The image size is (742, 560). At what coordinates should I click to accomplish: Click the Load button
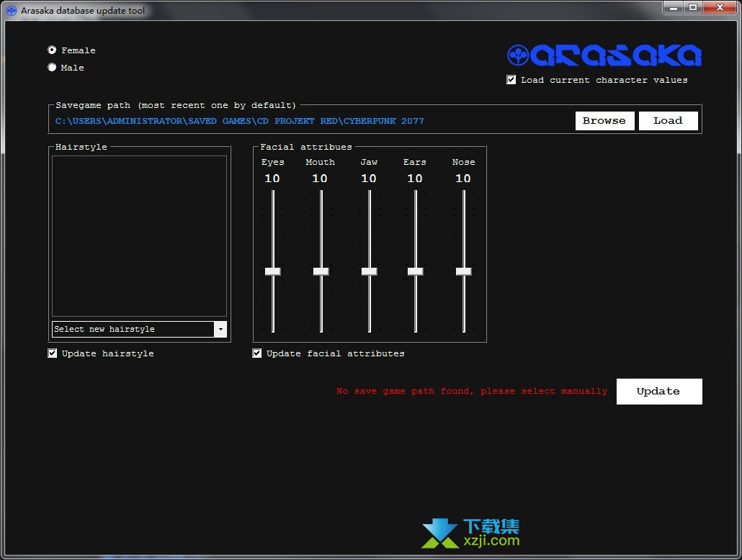point(668,121)
